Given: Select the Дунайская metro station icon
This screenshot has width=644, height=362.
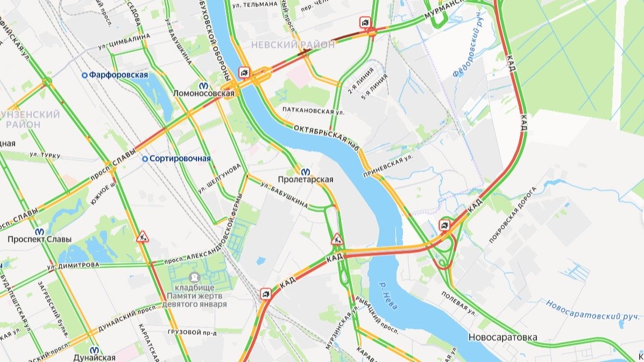Looking at the screenshot, I should [94, 350].
